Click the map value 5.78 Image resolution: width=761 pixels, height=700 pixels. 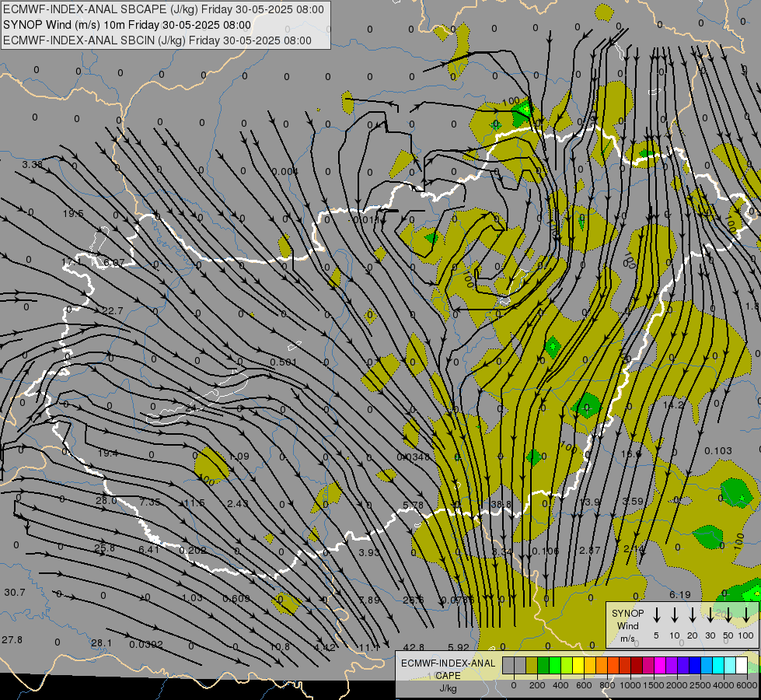(413, 506)
